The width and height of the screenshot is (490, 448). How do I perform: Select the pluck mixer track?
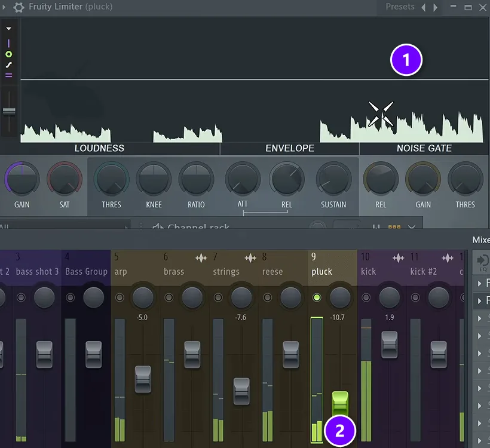point(321,272)
